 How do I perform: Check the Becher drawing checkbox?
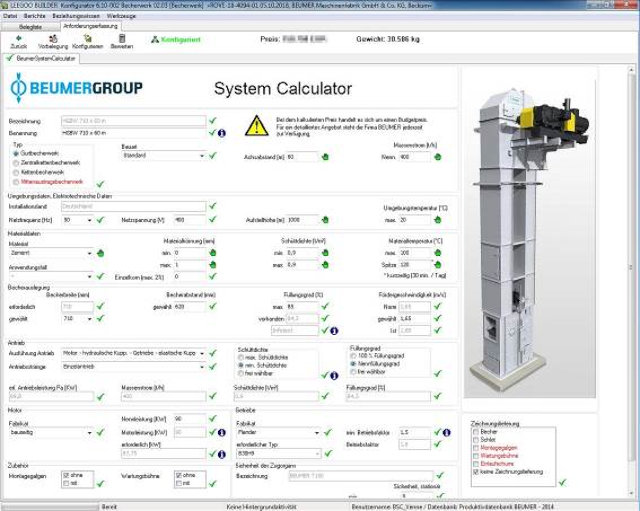point(476,432)
